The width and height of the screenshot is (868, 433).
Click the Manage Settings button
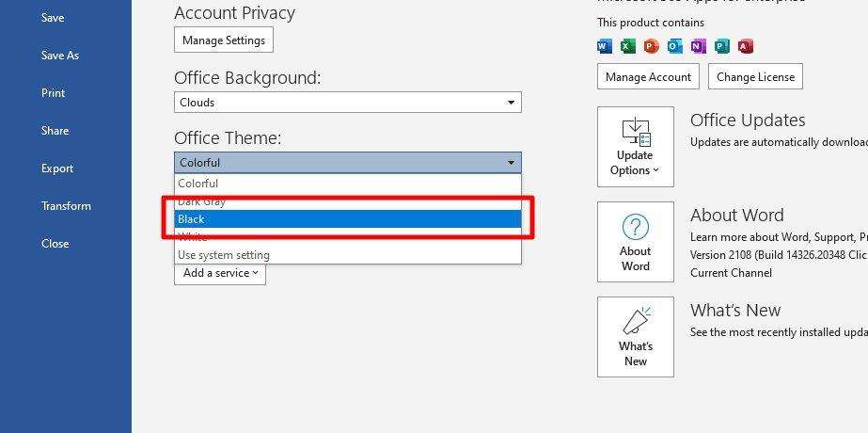224,40
